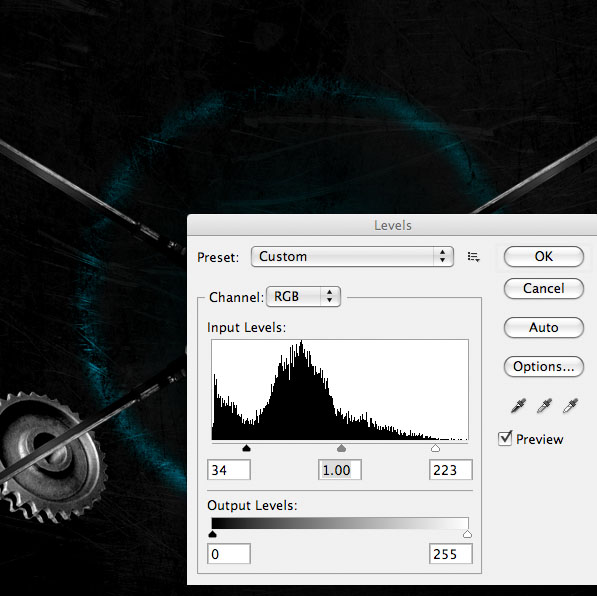Open the Preset dropdown showing Custom
The width and height of the screenshot is (597, 596).
coord(352,257)
